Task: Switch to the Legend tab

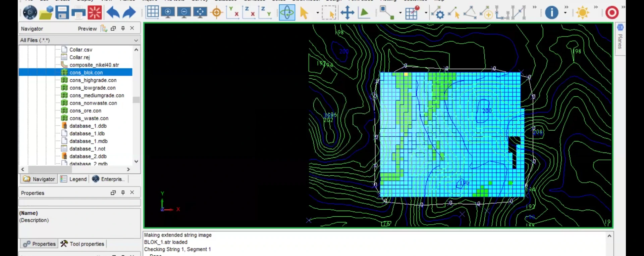Action: pyautogui.click(x=74, y=179)
